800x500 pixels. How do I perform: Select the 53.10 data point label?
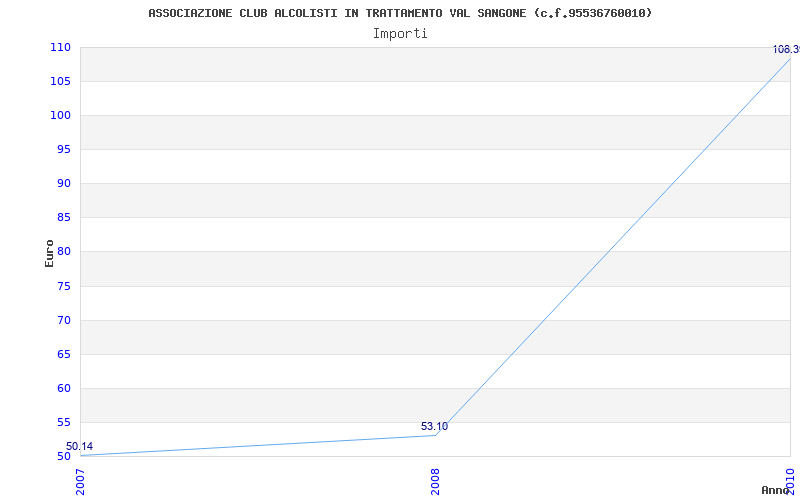coord(435,426)
